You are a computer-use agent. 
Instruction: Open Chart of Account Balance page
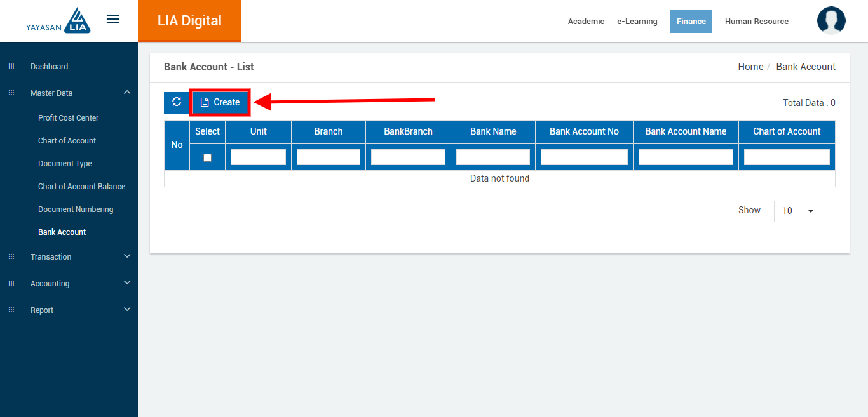tap(81, 187)
